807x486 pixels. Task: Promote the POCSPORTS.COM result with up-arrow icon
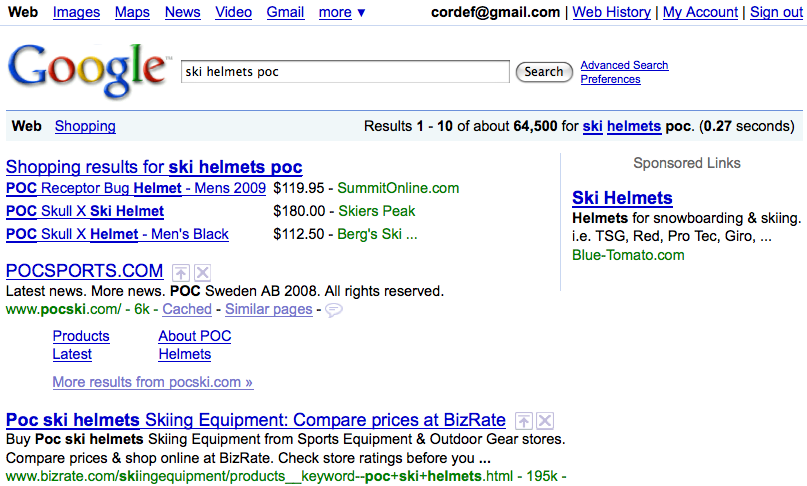180,272
